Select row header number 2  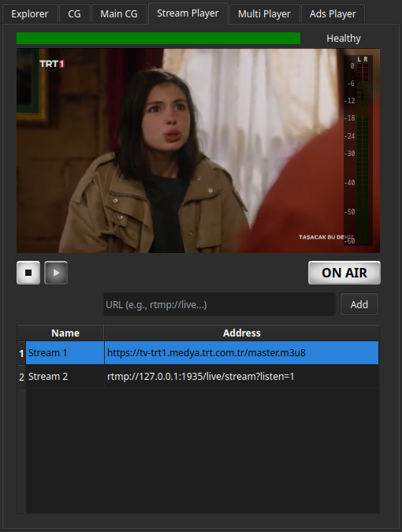click(x=21, y=377)
